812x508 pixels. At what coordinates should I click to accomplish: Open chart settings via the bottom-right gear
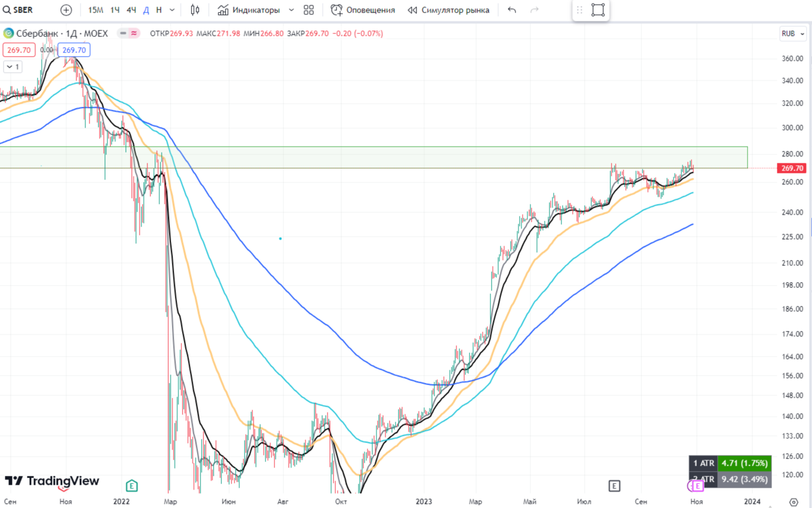(794, 502)
